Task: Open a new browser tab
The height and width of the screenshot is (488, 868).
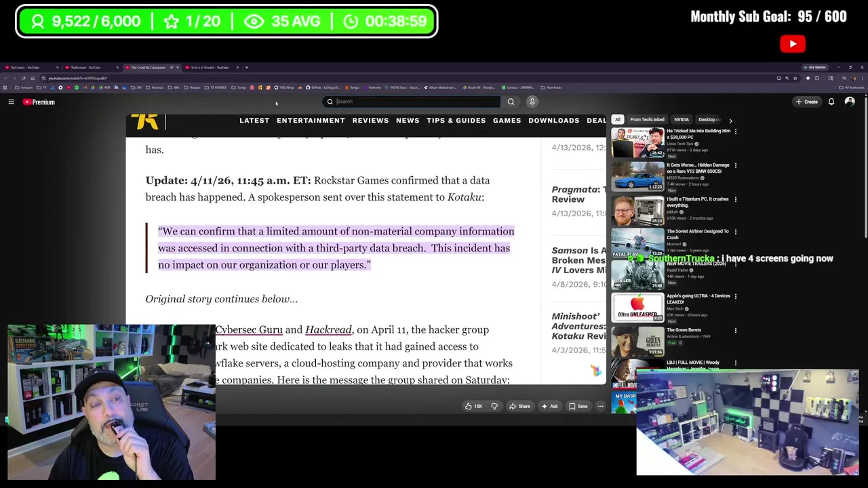Action: point(247,67)
